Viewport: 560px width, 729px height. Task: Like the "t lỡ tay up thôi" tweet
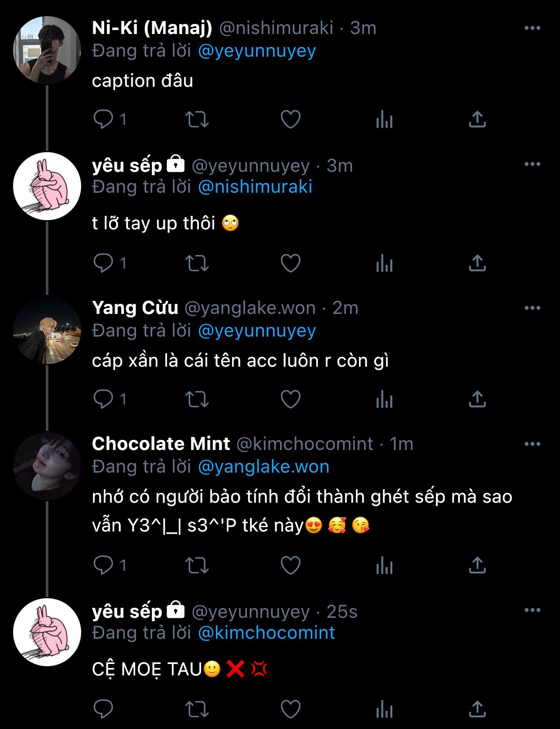pyautogui.click(x=290, y=263)
